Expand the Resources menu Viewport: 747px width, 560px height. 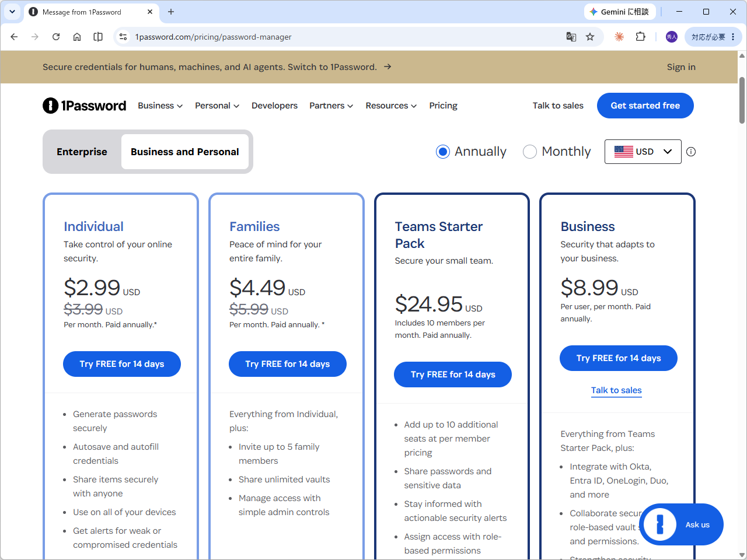[391, 106]
